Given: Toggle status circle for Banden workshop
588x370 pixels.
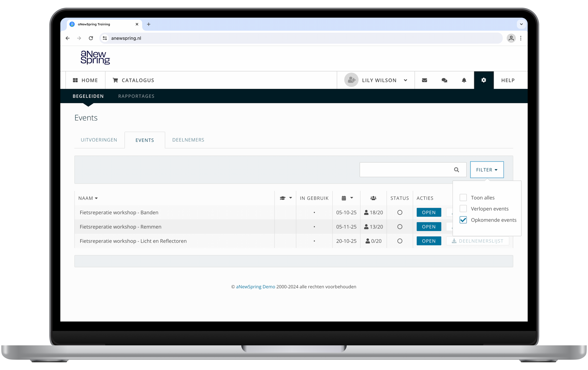Looking at the screenshot, I should click(x=400, y=212).
